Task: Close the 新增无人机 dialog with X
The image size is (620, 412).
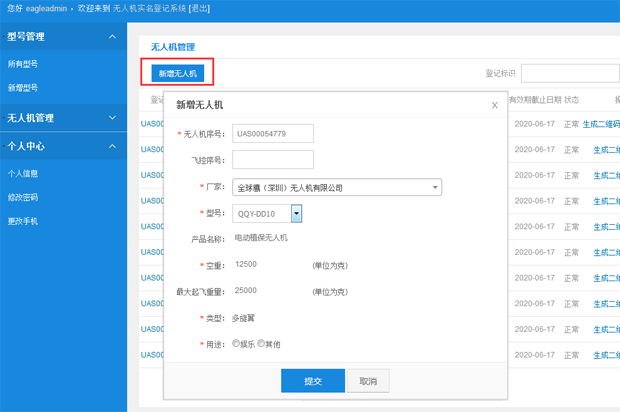Action: 494,105
